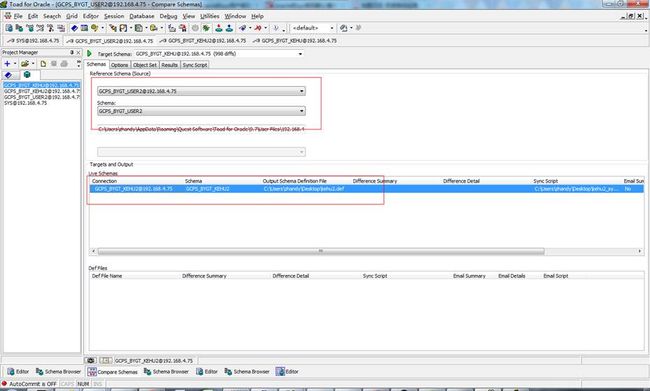The width and height of the screenshot is (650, 391).
Task: Click the Live Schemas scrollbar left arrow
Action: tap(94, 251)
